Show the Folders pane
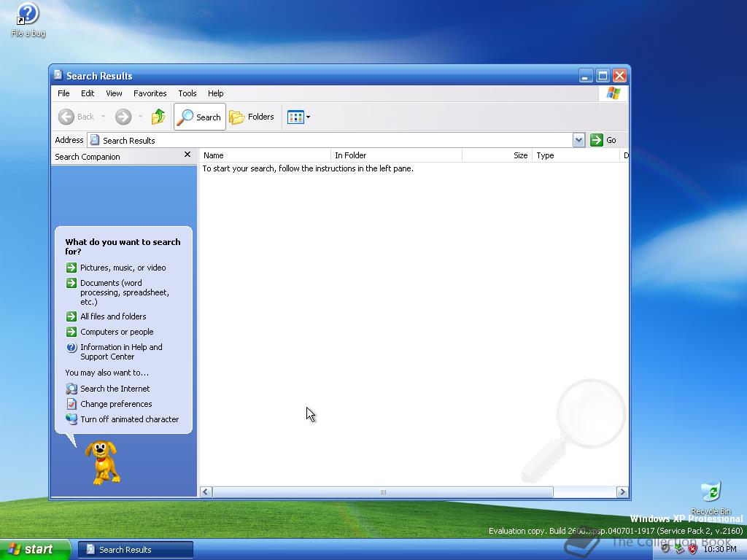The image size is (747, 560). pyautogui.click(x=252, y=117)
